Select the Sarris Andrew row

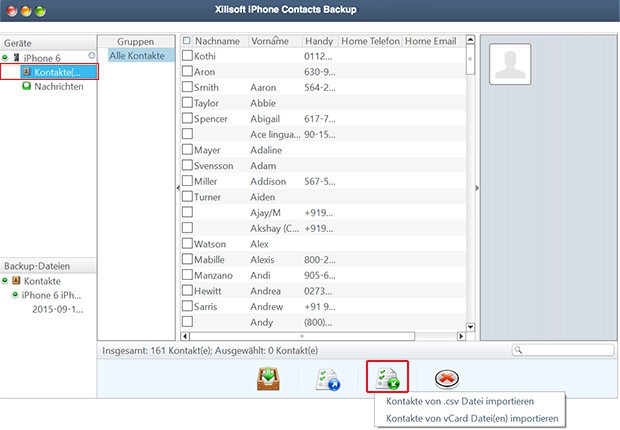tap(323, 306)
